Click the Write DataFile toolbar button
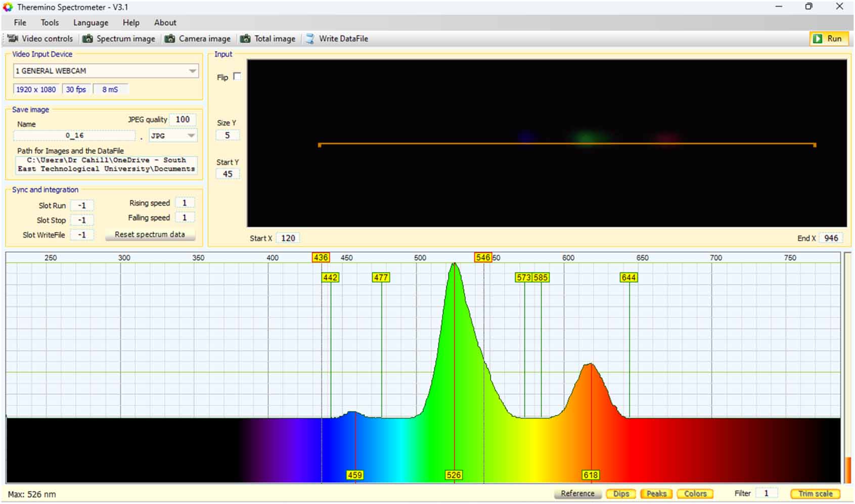 [337, 38]
